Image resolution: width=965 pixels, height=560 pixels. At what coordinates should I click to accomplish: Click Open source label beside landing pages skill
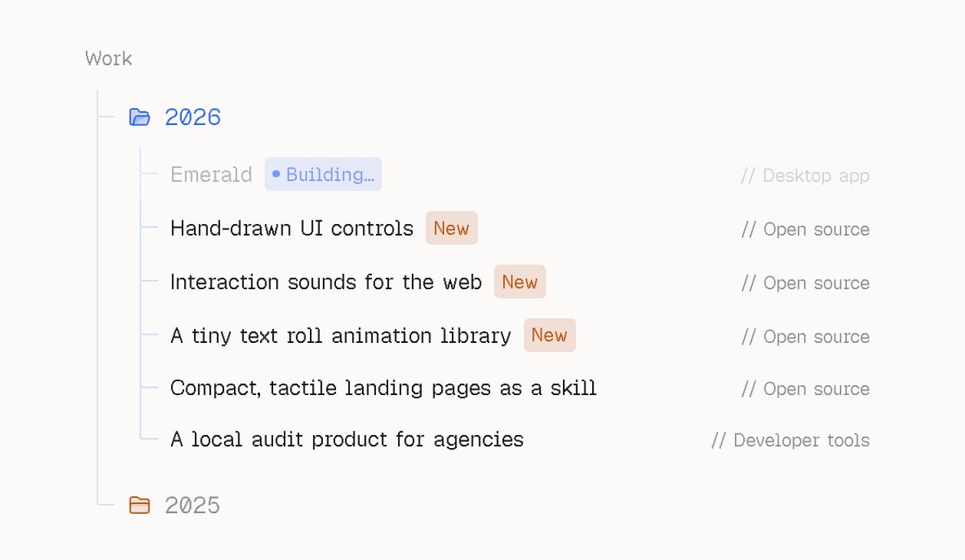click(805, 389)
